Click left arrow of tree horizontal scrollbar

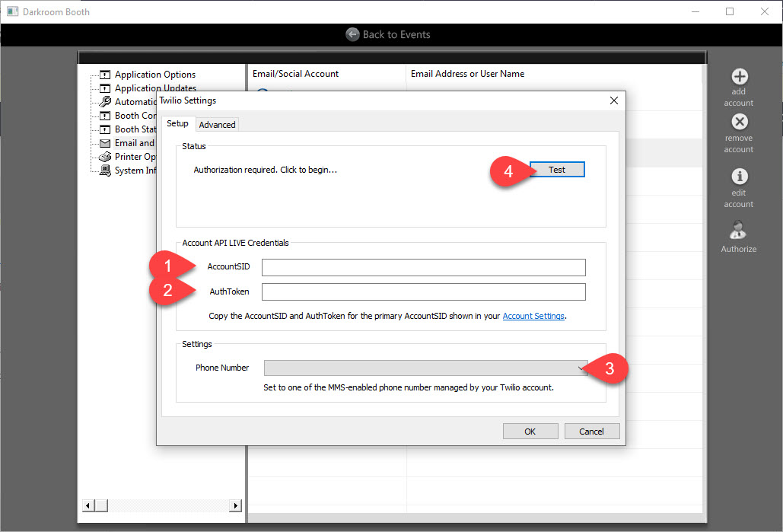[x=88, y=505]
